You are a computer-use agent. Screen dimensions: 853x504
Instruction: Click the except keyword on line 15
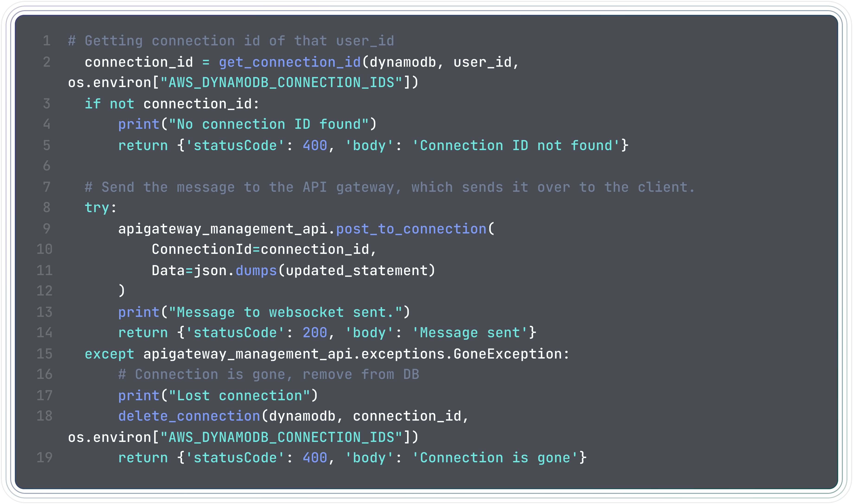pos(109,354)
